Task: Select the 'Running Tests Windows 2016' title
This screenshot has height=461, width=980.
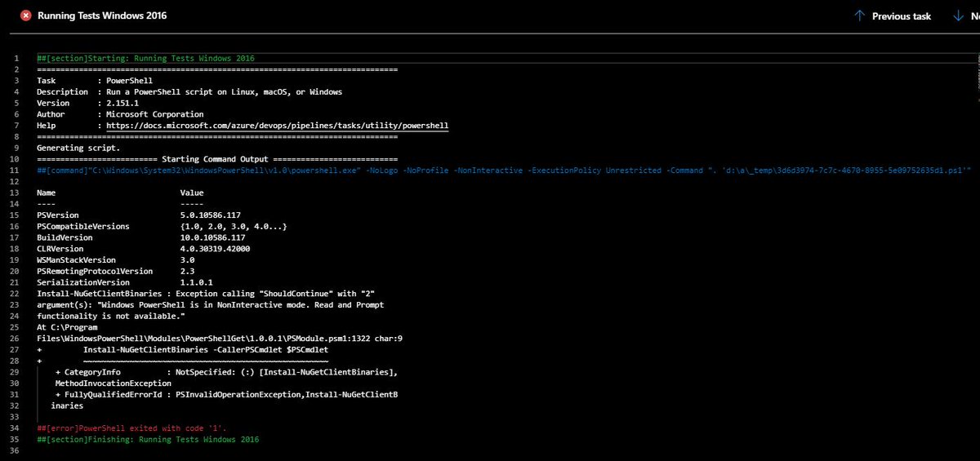Action: 102,16
